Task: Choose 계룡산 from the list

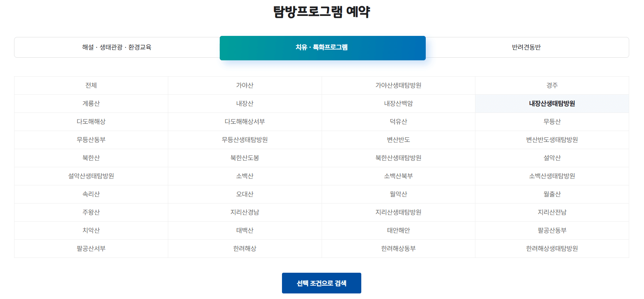Action: pyautogui.click(x=91, y=104)
